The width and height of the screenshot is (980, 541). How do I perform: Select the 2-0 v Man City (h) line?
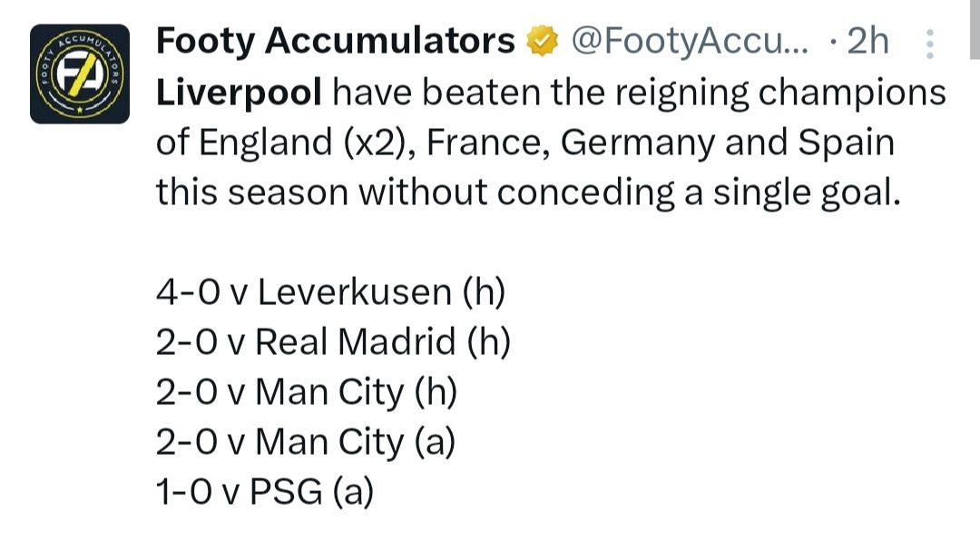tap(307, 392)
